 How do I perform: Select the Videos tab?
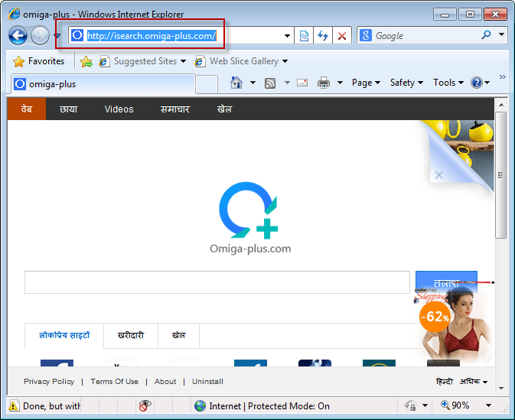[119, 109]
